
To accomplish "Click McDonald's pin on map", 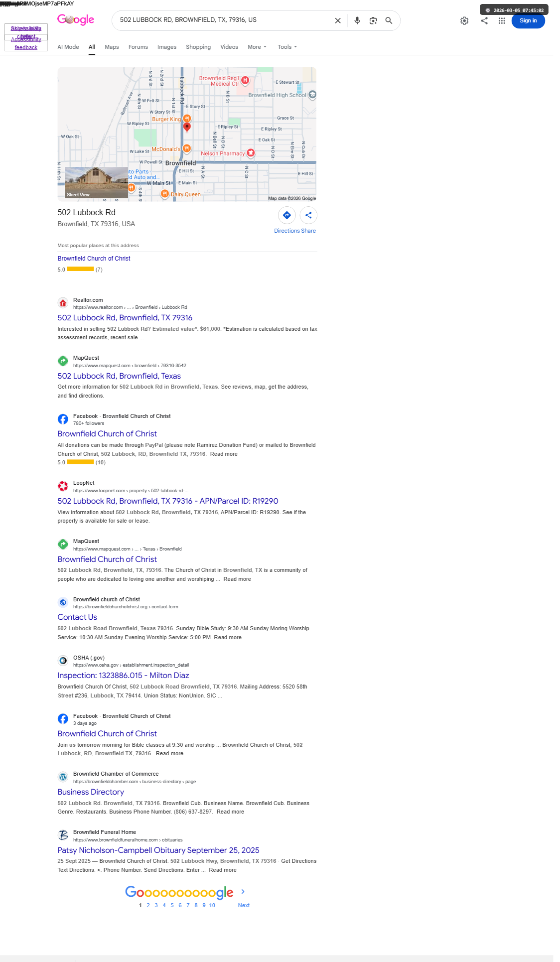I will coord(186,148).
